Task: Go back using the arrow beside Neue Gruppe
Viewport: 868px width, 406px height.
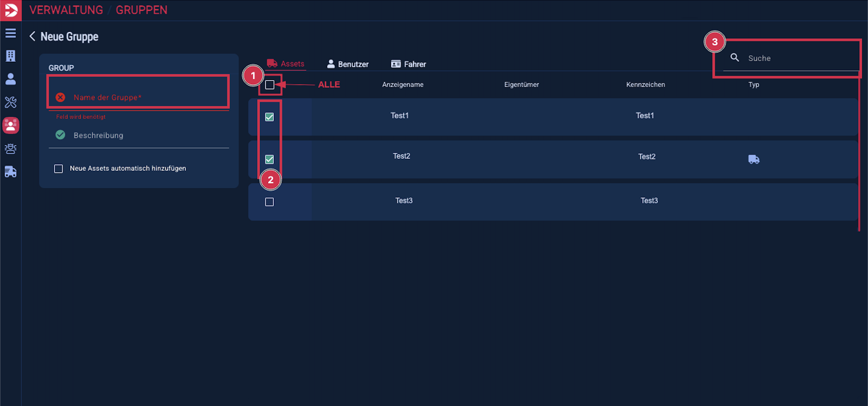Action: click(x=32, y=36)
